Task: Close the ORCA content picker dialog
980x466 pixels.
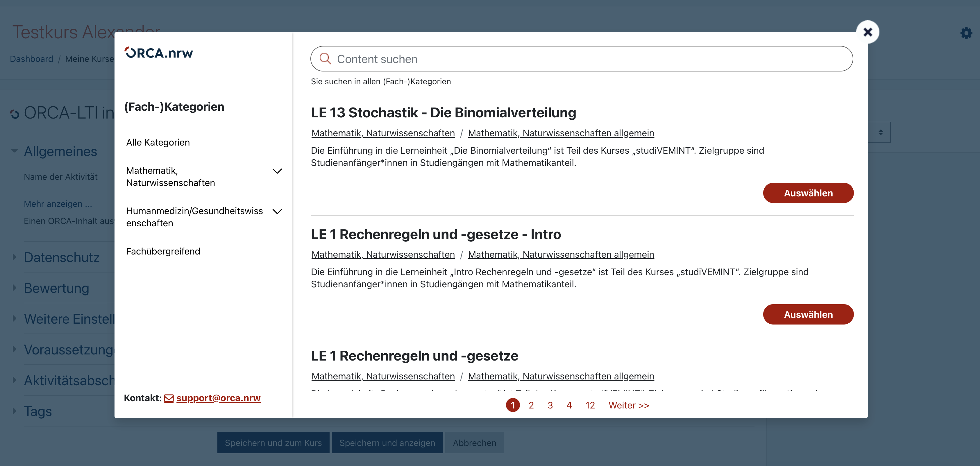Action: 868,32
